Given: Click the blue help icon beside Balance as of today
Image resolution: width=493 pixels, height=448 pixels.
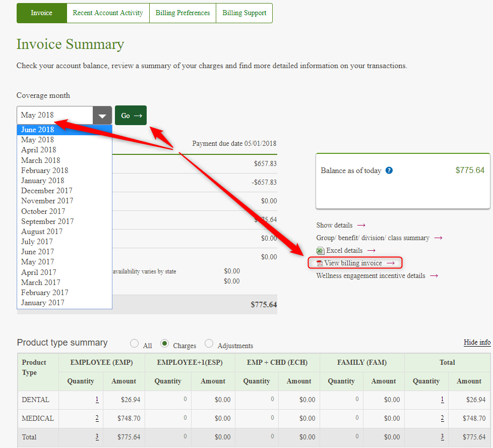Looking at the screenshot, I should (389, 171).
